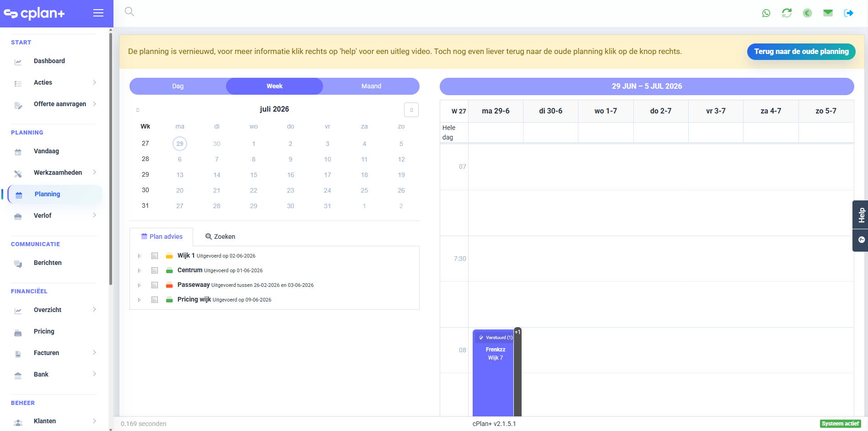Click the Werkzaamheden tools icon
This screenshot has width=868, height=431.
click(18, 173)
